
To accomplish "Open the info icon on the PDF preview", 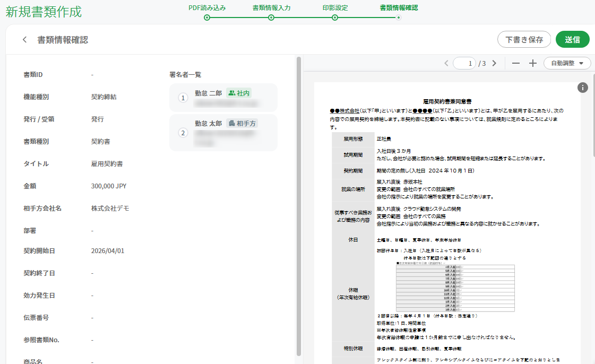I will (582, 88).
